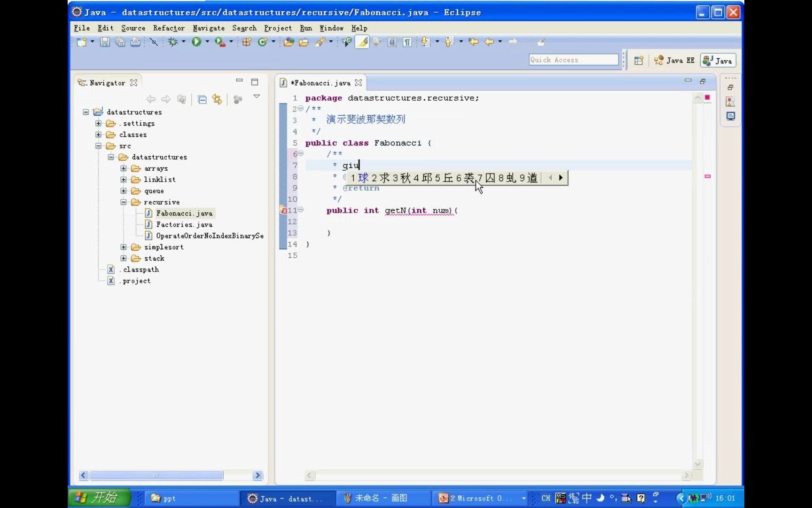
Task: Select .project file in Navigator
Action: point(135,281)
